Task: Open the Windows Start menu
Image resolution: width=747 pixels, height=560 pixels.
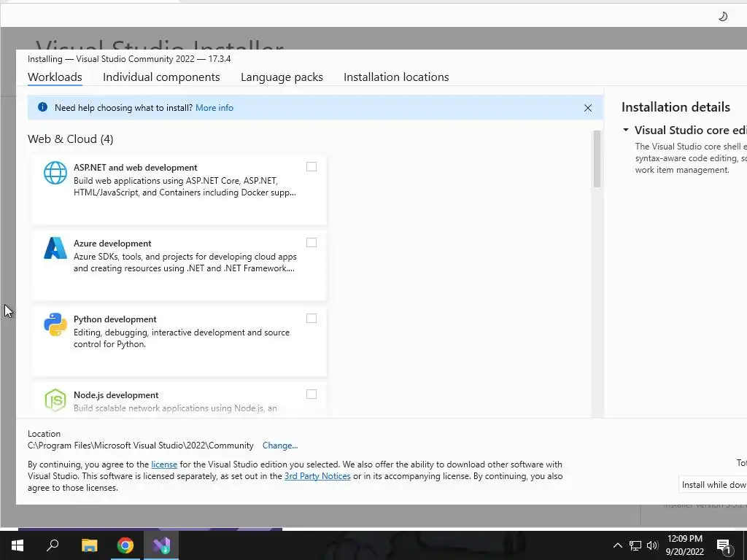Action: [18, 545]
